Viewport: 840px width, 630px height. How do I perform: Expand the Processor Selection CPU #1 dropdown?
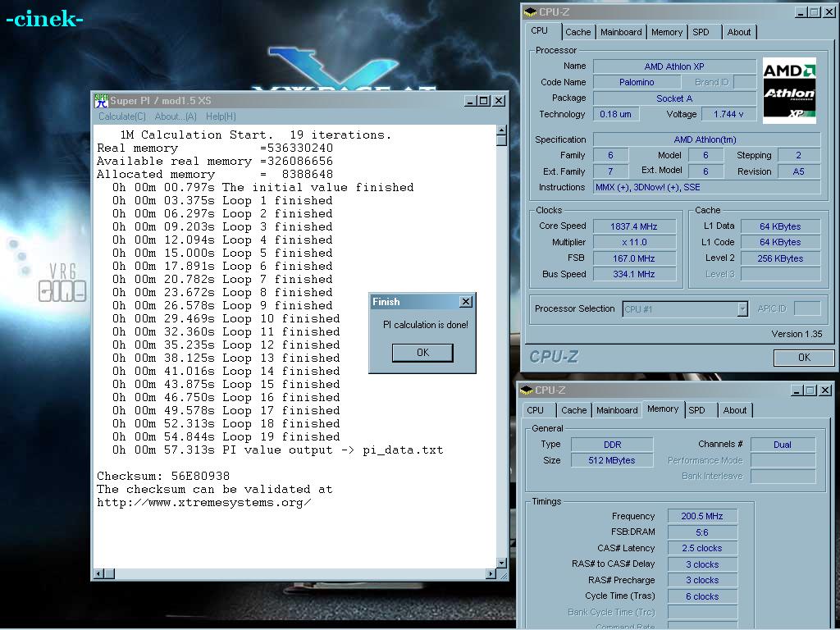742,309
